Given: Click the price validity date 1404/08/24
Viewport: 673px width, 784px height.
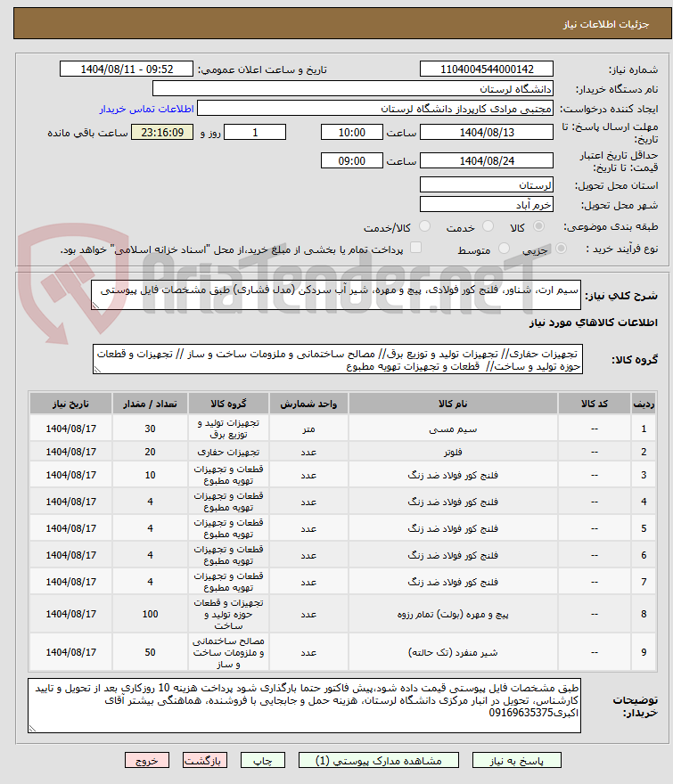Looking at the screenshot, I should click(487, 161).
